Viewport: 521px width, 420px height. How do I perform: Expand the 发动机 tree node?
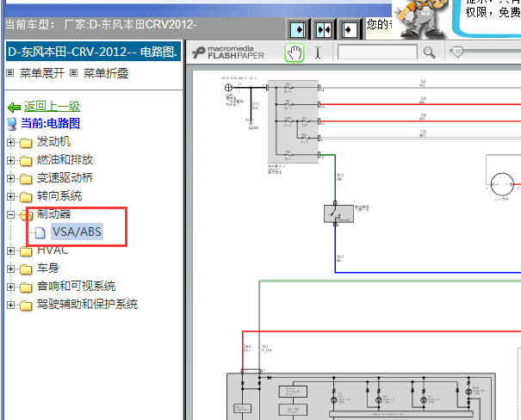click(x=10, y=142)
